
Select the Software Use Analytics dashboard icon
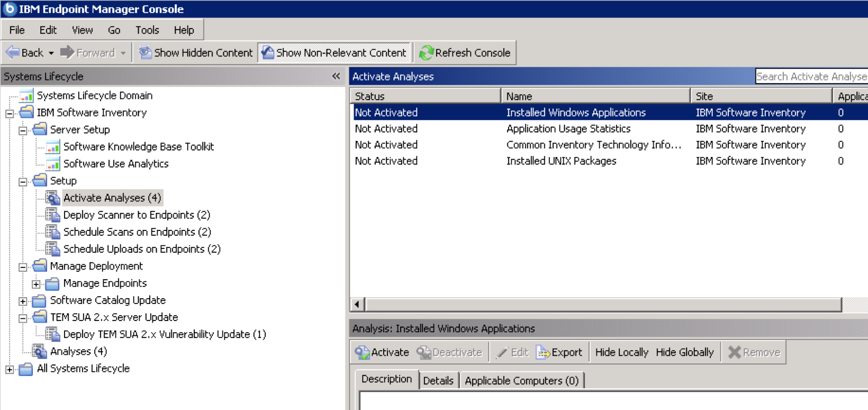[53, 164]
